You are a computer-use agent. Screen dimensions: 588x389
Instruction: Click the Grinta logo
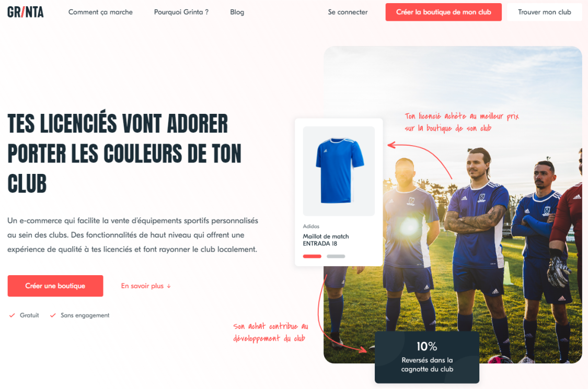(x=26, y=12)
